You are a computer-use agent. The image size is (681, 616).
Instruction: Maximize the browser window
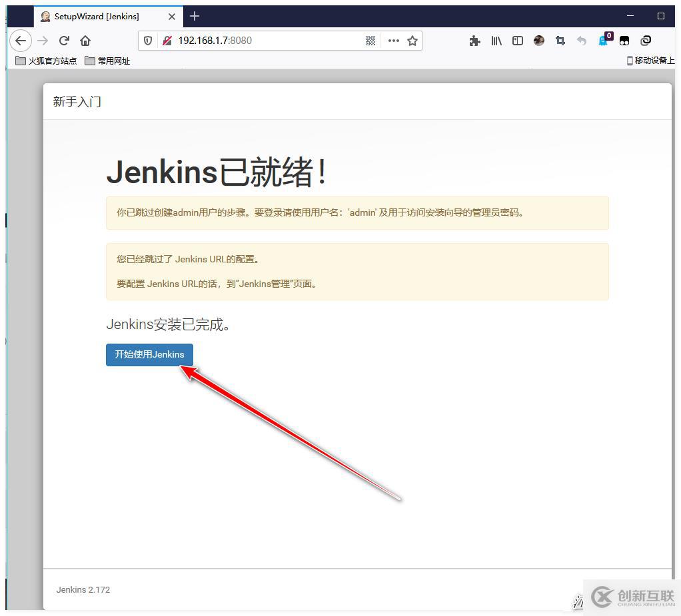click(661, 16)
